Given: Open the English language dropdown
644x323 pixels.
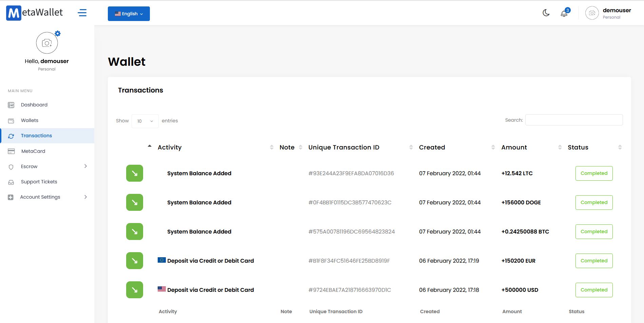Looking at the screenshot, I should click(129, 14).
